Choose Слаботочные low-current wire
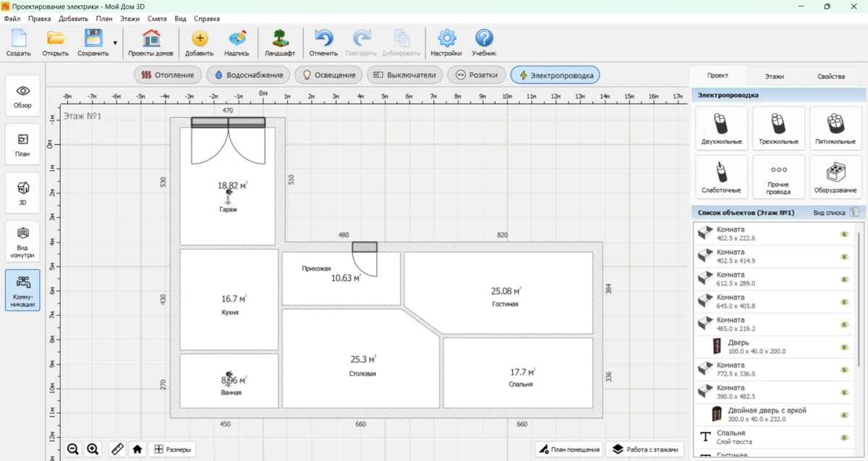Image resolution: width=868 pixels, height=461 pixels. coord(721,177)
